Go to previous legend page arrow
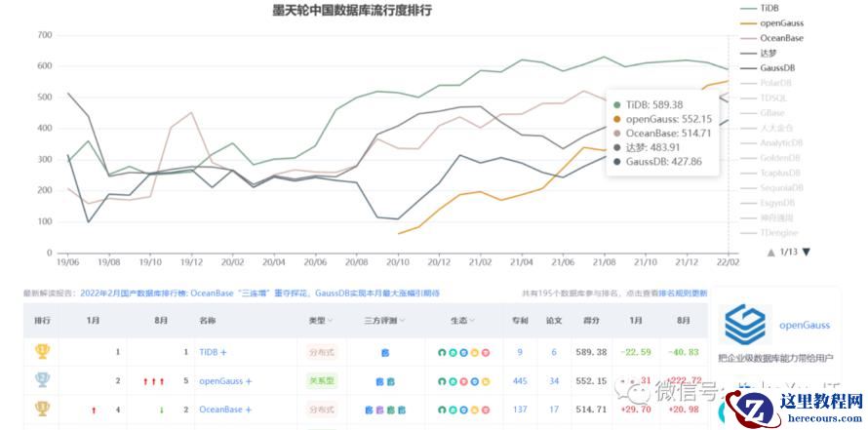 point(770,253)
